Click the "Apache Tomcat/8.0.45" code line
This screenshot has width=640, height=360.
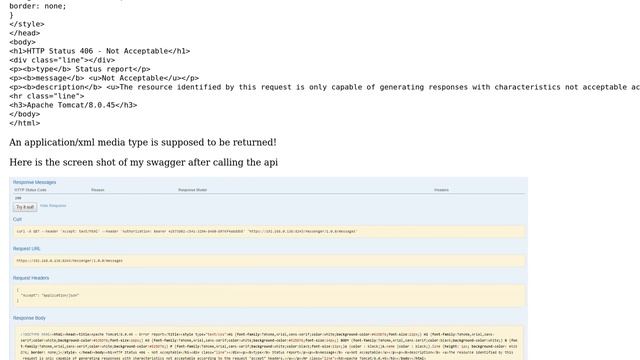click(73, 105)
